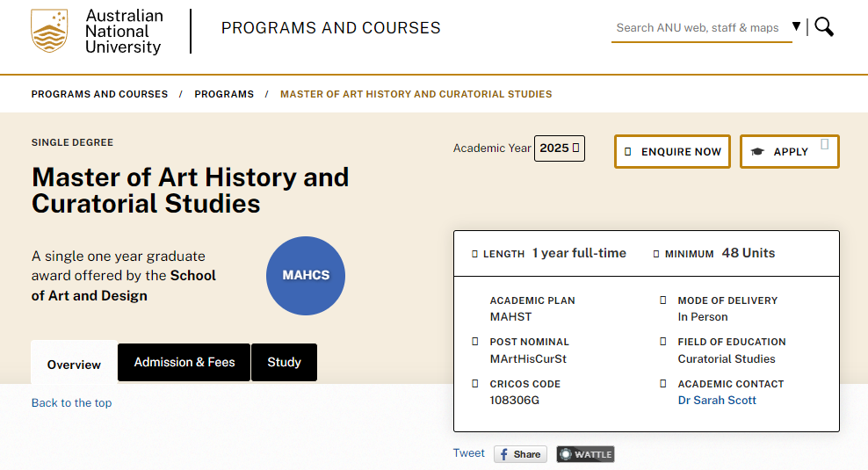Select the Overview tab
The width and height of the screenshot is (868, 470).
pyautogui.click(x=74, y=364)
